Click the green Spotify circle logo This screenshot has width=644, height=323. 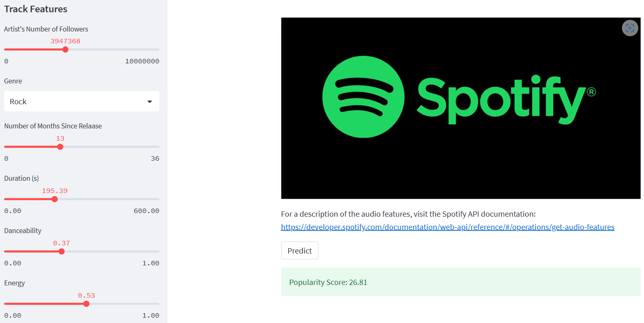(363, 97)
